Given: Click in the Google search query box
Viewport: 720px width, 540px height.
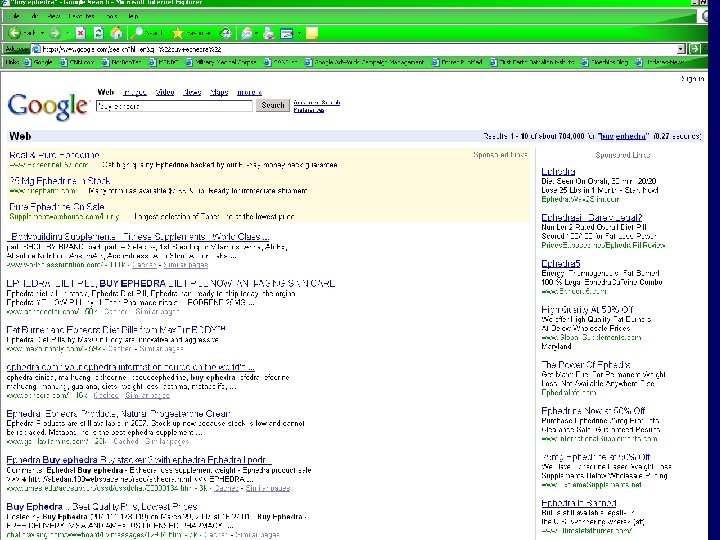Looking at the screenshot, I should [x=174, y=106].
